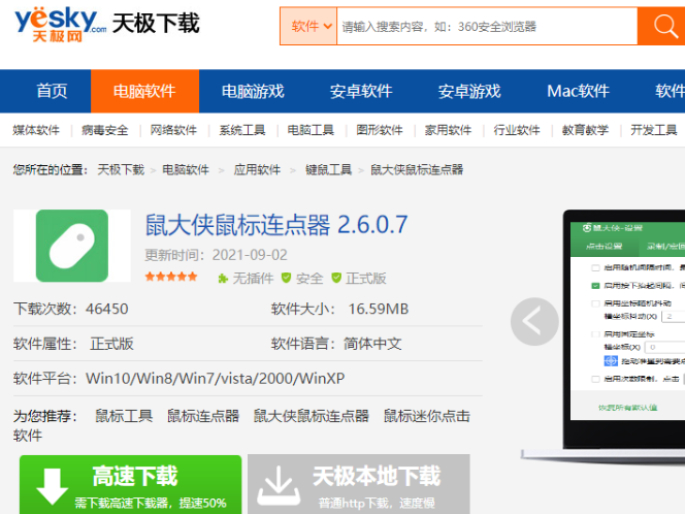Open 开发工具 subcategory
Viewport: 685px width, 514px height.
[654, 130]
